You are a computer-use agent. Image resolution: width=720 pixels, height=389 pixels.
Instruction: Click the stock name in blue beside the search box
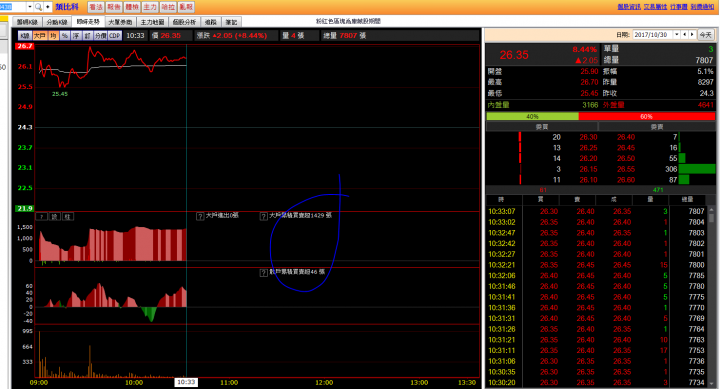tap(67, 7)
